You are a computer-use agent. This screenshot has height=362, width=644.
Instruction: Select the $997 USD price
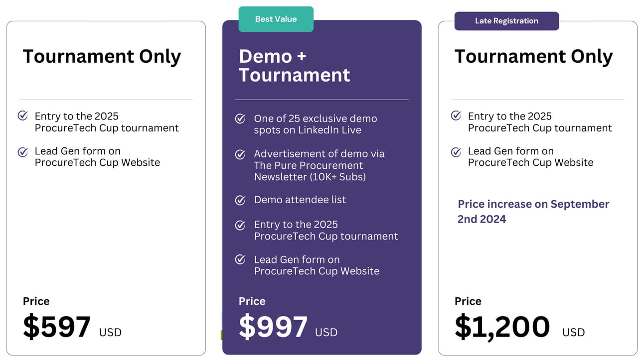click(288, 327)
